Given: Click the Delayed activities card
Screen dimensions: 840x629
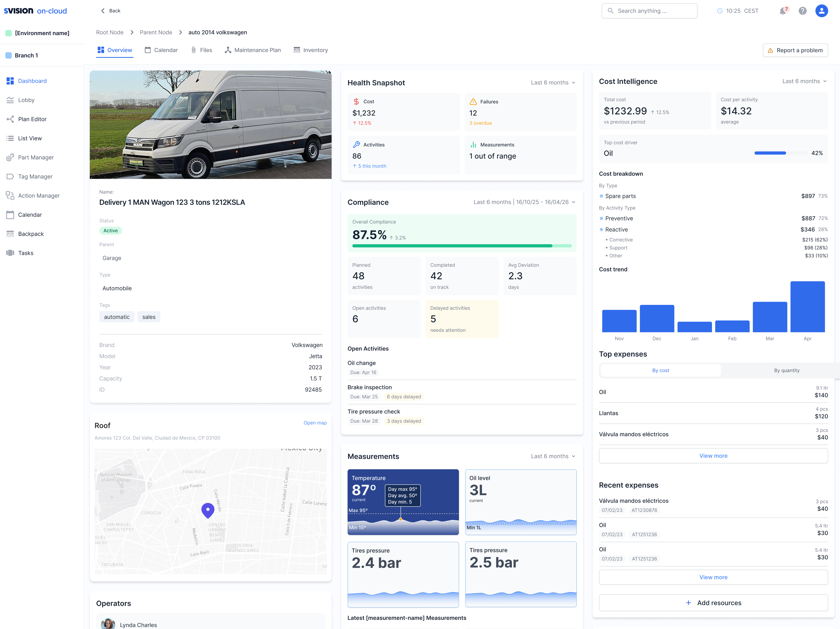Looking at the screenshot, I should pos(462,319).
